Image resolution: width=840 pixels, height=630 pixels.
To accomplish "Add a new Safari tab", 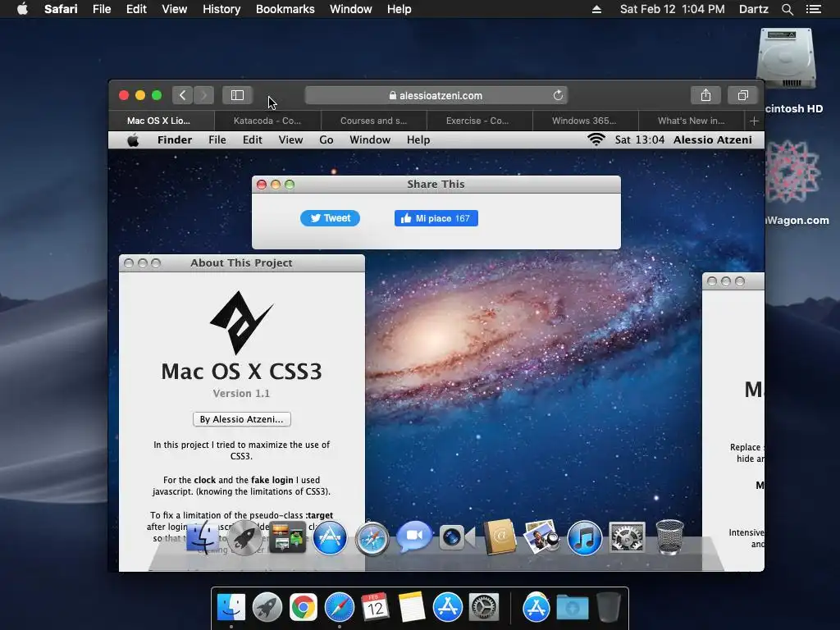I will pos(754,121).
